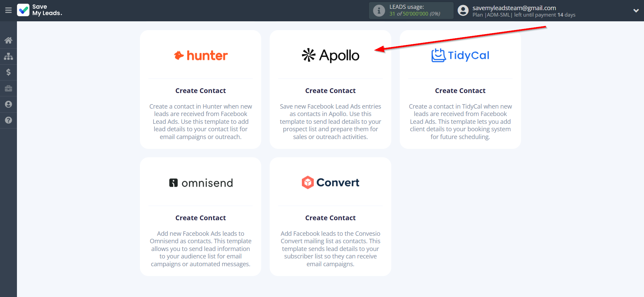Click the Plan ADM-SML payment info
The width and height of the screenshot is (644, 297).
point(524,15)
